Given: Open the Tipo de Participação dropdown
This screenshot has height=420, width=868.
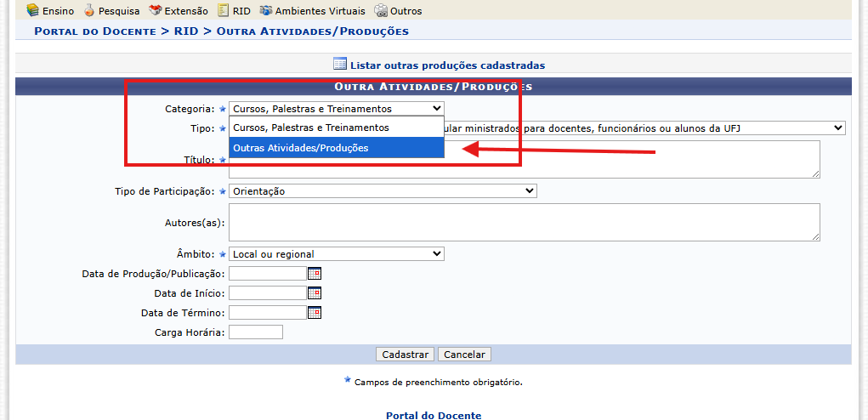Looking at the screenshot, I should (x=383, y=191).
